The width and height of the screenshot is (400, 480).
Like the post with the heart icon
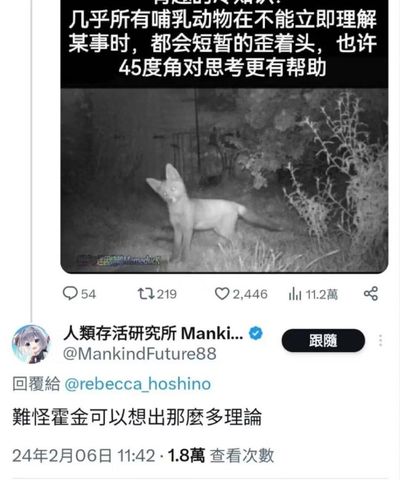tap(222, 294)
